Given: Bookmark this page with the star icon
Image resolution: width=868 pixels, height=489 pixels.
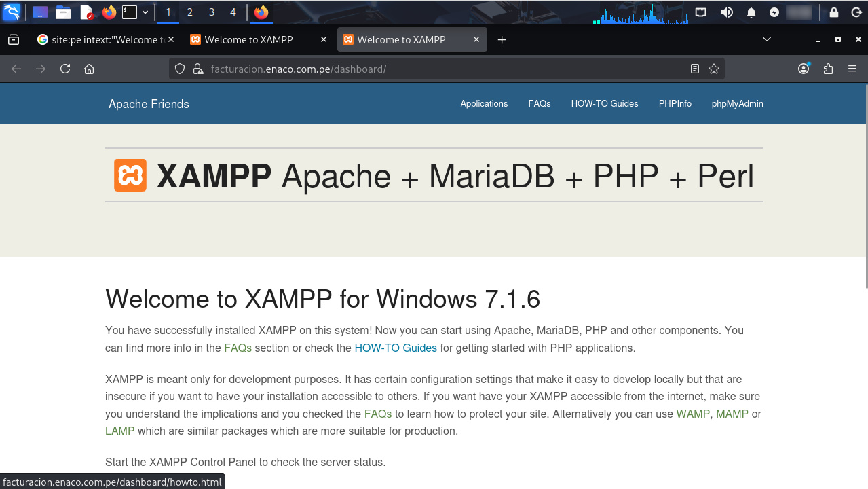Looking at the screenshot, I should 713,69.
